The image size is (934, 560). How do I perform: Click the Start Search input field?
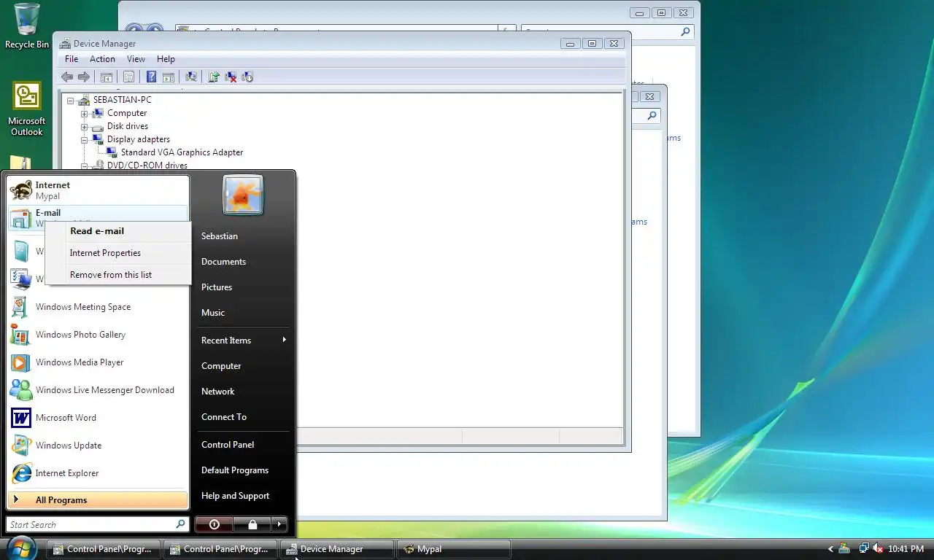pyautogui.click(x=98, y=524)
